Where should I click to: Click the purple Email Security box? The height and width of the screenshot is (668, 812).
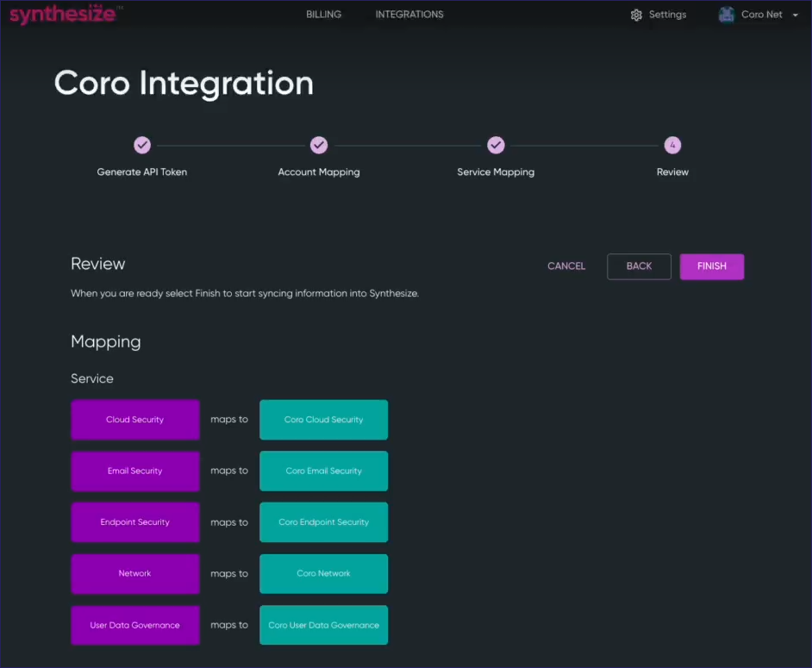(x=135, y=471)
